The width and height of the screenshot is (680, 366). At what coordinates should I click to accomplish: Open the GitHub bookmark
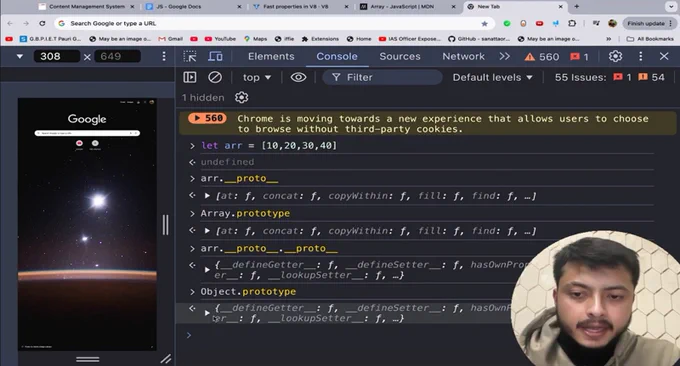pos(479,39)
